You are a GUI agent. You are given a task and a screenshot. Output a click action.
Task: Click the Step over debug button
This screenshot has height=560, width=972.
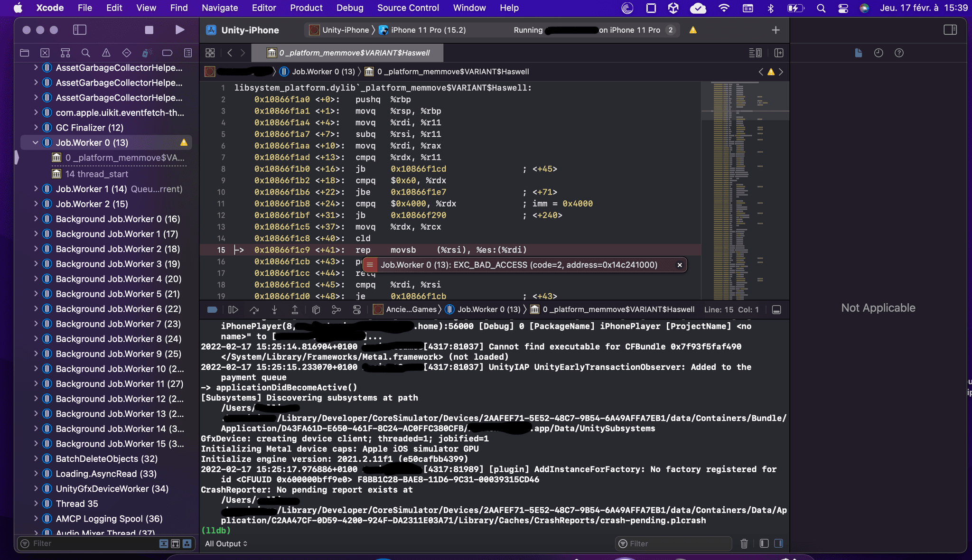(x=254, y=309)
